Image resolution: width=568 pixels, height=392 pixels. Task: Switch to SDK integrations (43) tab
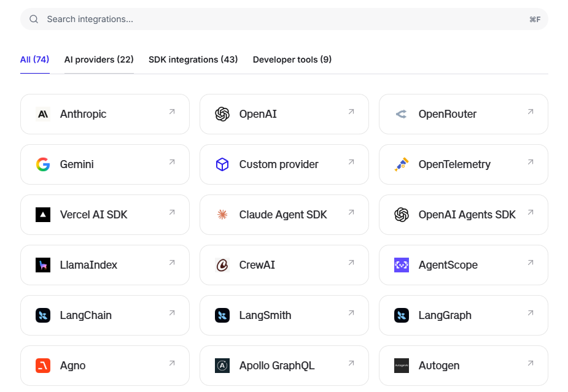[x=193, y=60]
